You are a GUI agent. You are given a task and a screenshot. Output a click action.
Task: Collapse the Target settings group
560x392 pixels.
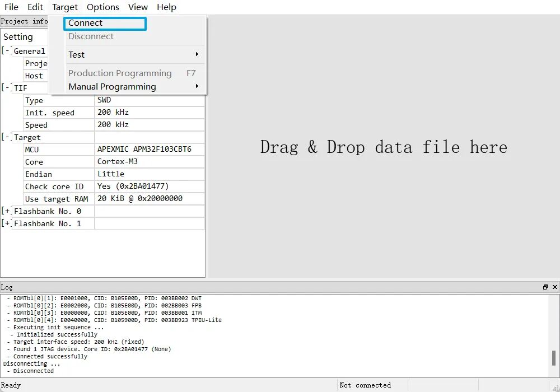(x=6, y=137)
